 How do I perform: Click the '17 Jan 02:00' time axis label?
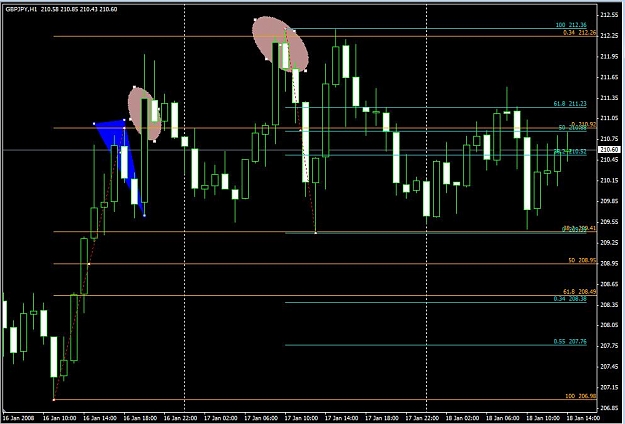221,418
